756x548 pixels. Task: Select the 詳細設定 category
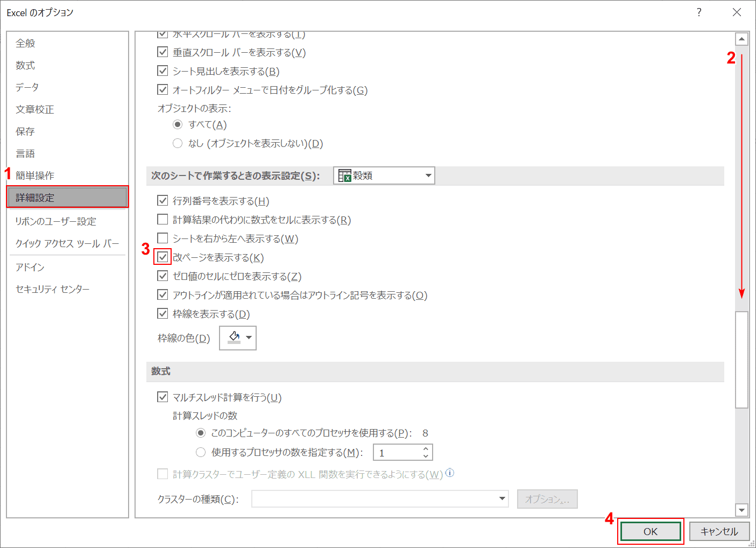[68, 198]
